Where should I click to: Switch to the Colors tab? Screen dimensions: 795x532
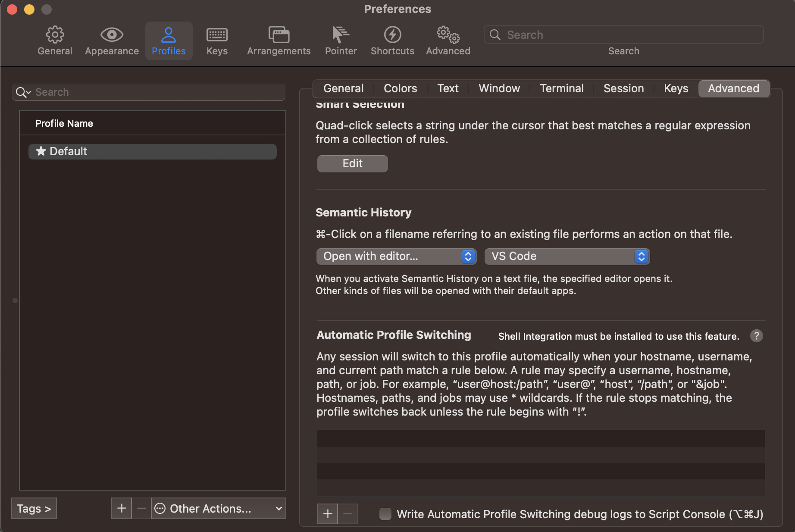coord(400,88)
